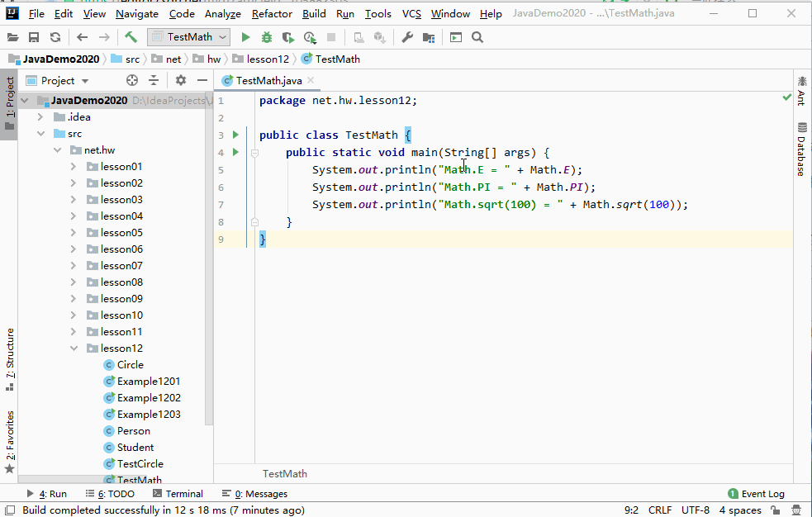This screenshot has height=517, width=812.
Task: Click the 4 spaces indent widget
Action: (740, 510)
